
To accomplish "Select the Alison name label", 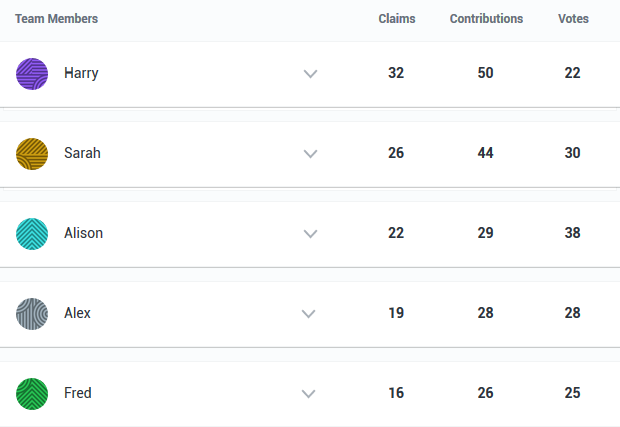I will [83, 233].
